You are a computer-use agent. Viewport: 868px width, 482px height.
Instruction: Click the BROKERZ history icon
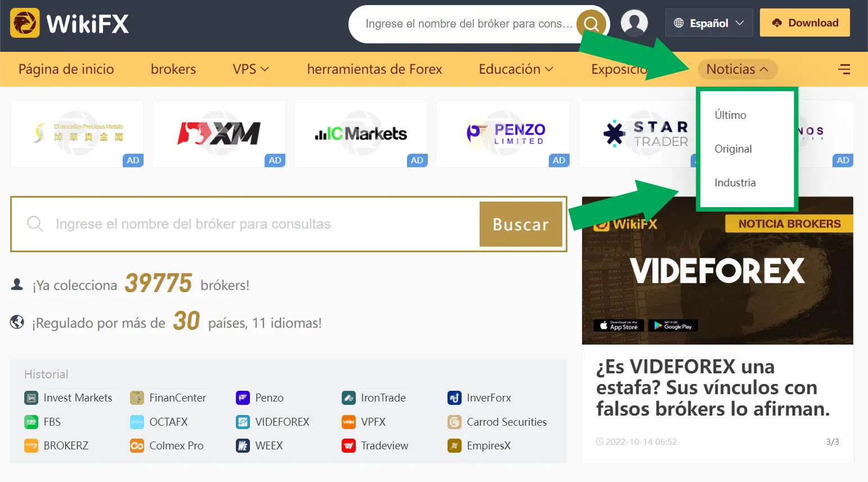[x=32, y=445]
